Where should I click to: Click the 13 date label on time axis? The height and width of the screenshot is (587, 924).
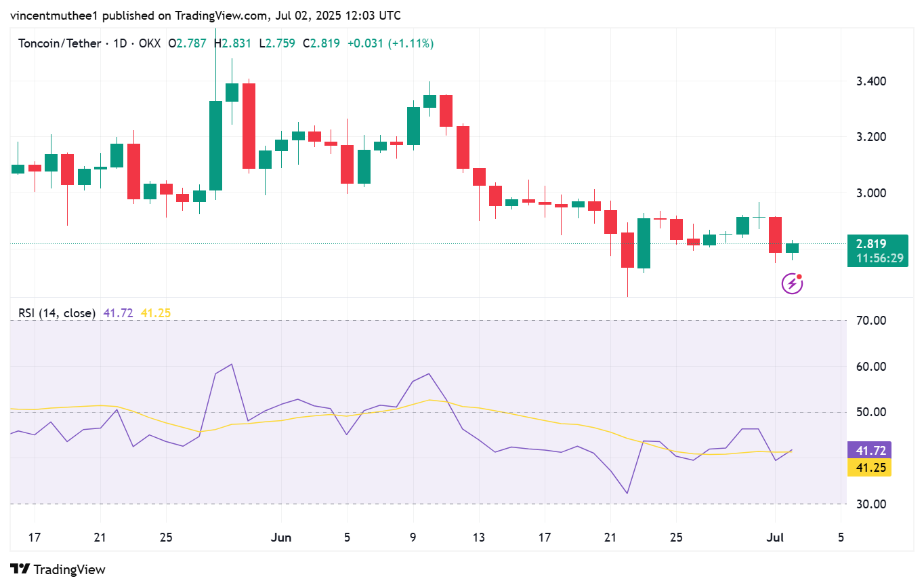(x=479, y=538)
